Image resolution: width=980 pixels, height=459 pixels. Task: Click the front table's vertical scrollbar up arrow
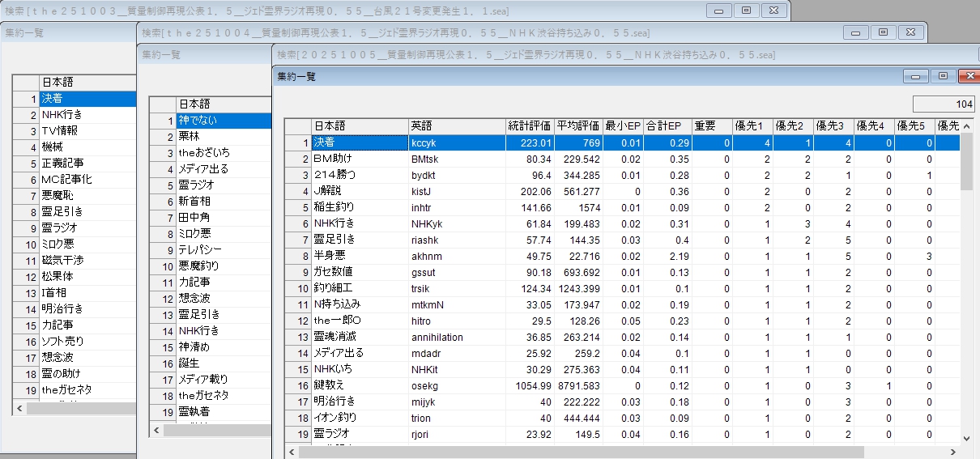coord(966,126)
